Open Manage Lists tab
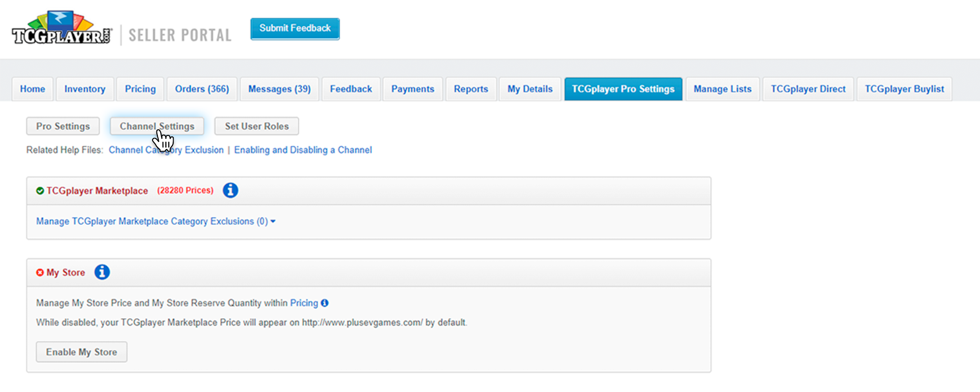Screen dimensions: 980x392 tap(723, 89)
